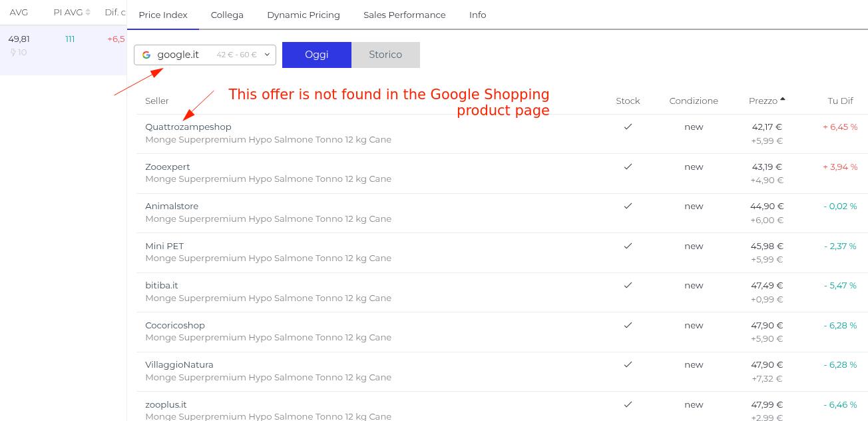This screenshot has height=421, width=868.
Task: Switch to the Sales Performance tab
Action: [404, 15]
